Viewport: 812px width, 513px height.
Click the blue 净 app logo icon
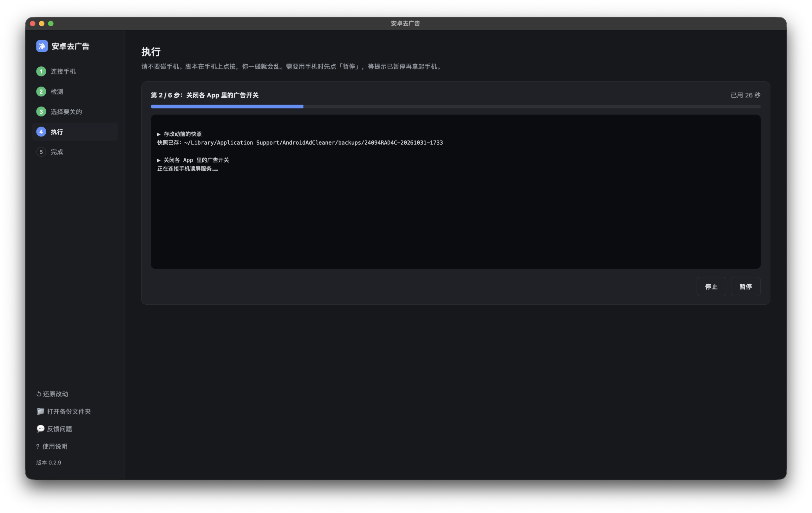pyautogui.click(x=42, y=46)
